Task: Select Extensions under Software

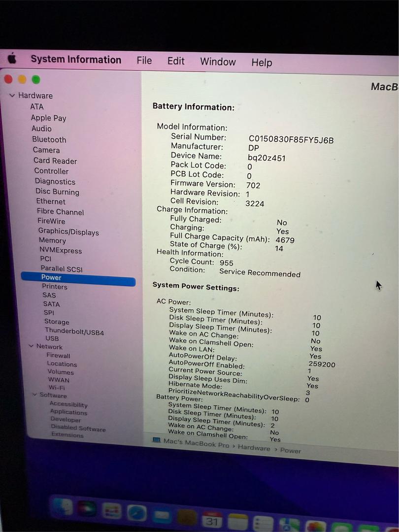Action: click(x=67, y=434)
